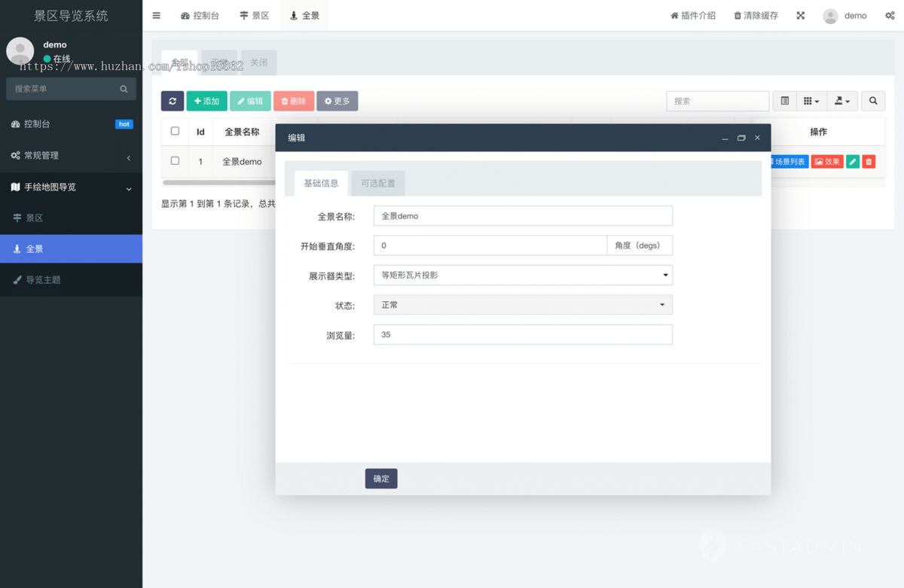Open the 状态 status dropdown showing 正常

(523, 304)
